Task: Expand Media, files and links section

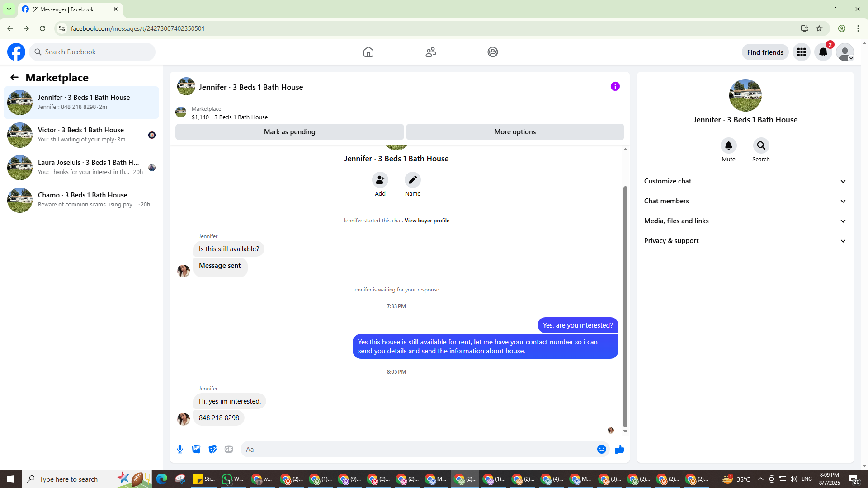Action: click(745, 221)
